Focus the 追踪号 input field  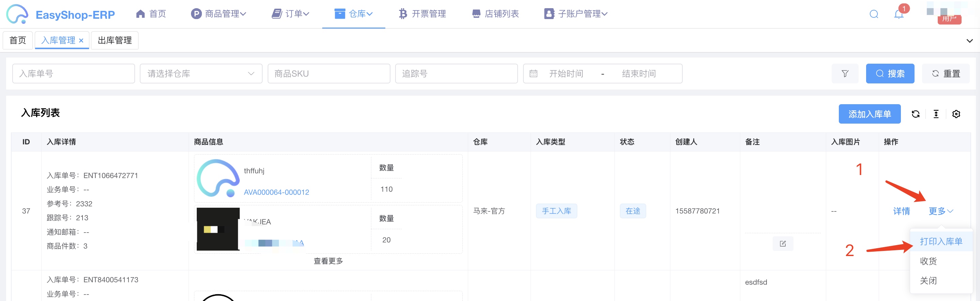pyautogui.click(x=456, y=73)
